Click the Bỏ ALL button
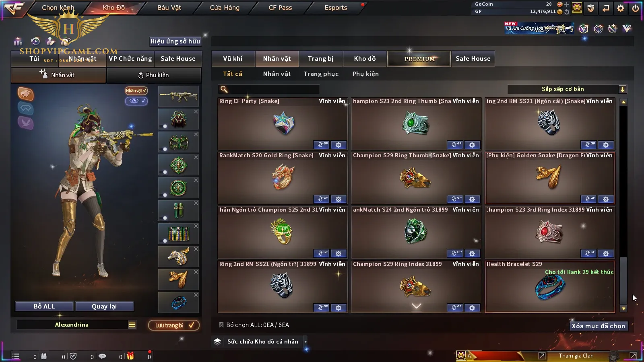This screenshot has height=362, width=644. (x=44, y=306)
